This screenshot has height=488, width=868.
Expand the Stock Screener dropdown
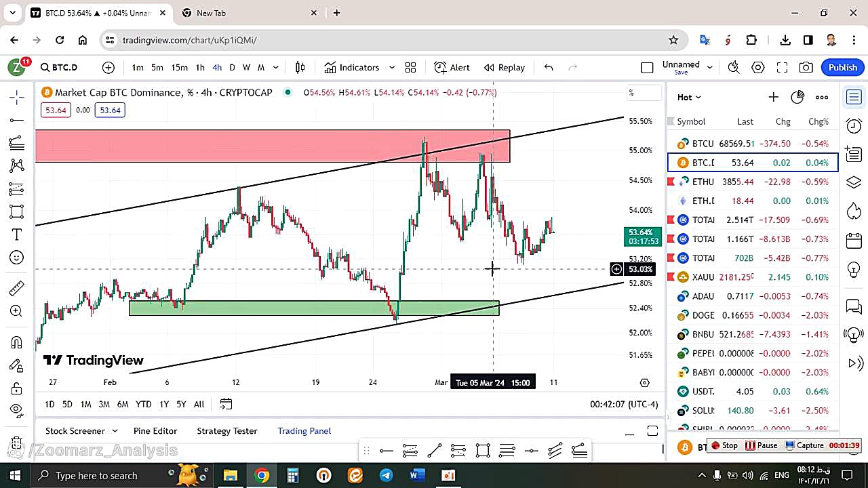pos(115,430)
